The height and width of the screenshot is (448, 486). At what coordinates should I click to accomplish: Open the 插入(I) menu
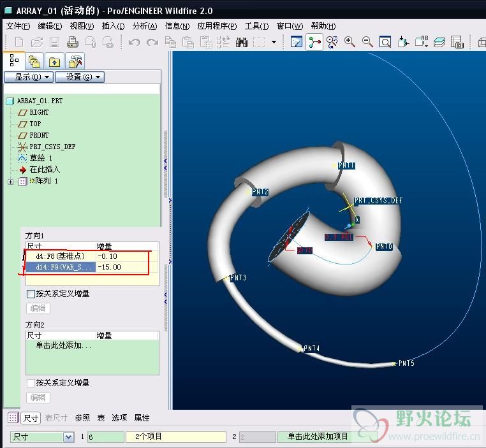coord(113,26)
